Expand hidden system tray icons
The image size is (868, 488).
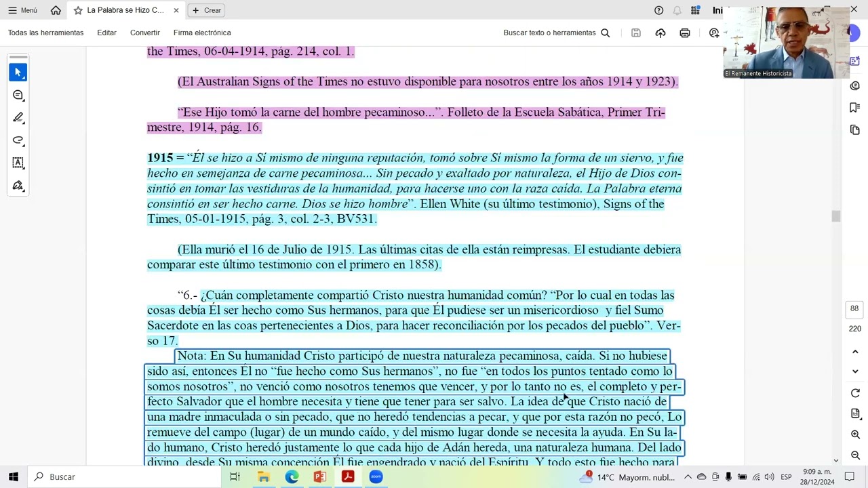688,477
